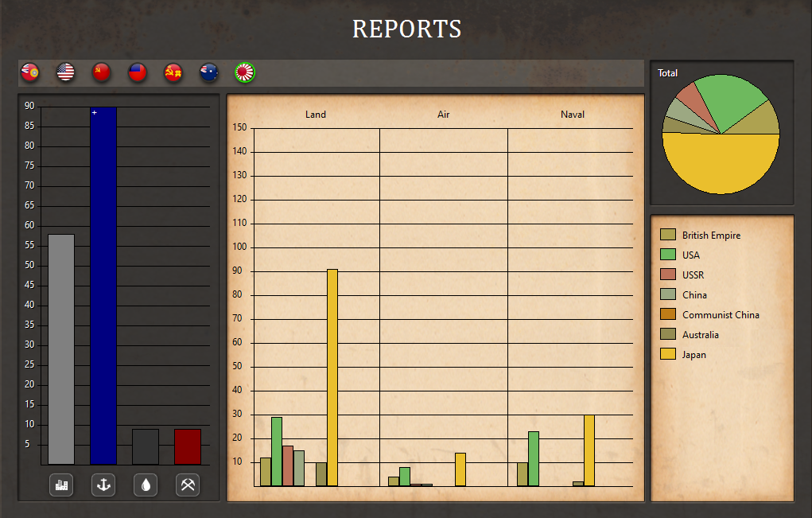Click the dark red bar in resource chart
This screenshot has height=518, width=812.
[x=188, y=446]
